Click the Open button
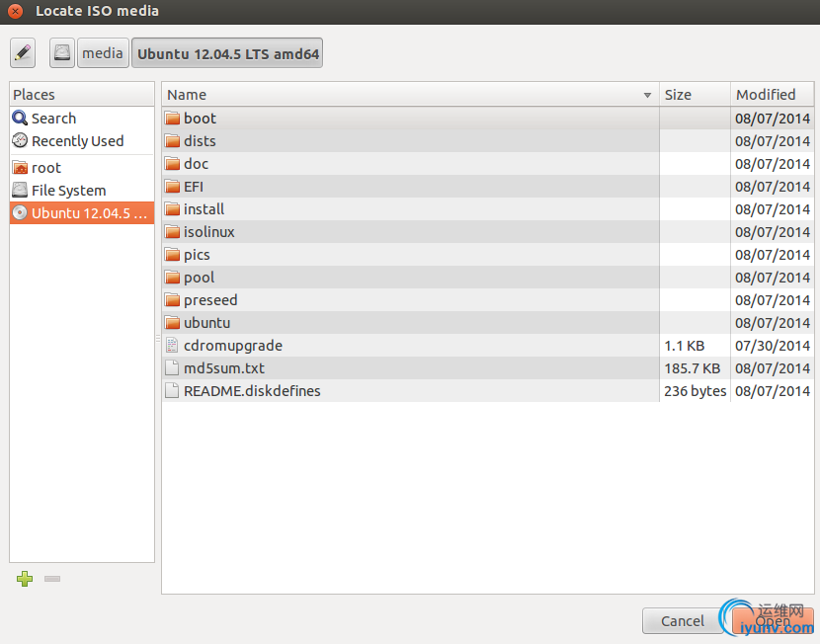Image resolution: width=820 pixels, height=644 pixels. [772, 621]
